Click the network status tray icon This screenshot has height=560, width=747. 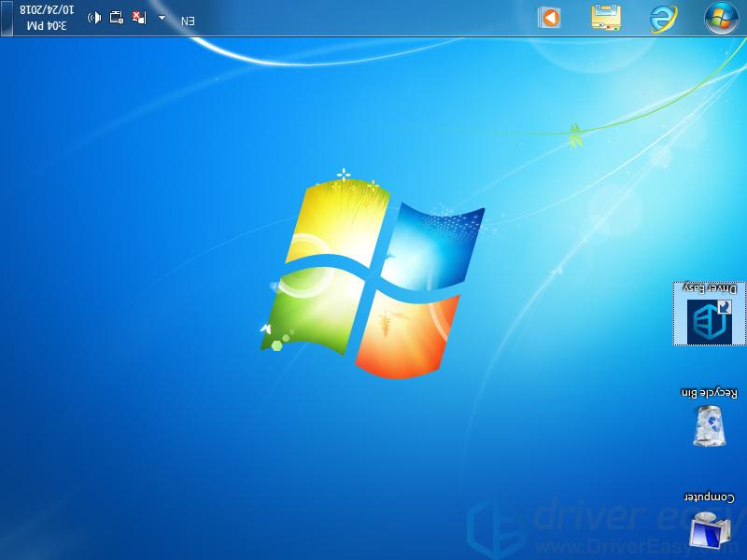point(136,16)
